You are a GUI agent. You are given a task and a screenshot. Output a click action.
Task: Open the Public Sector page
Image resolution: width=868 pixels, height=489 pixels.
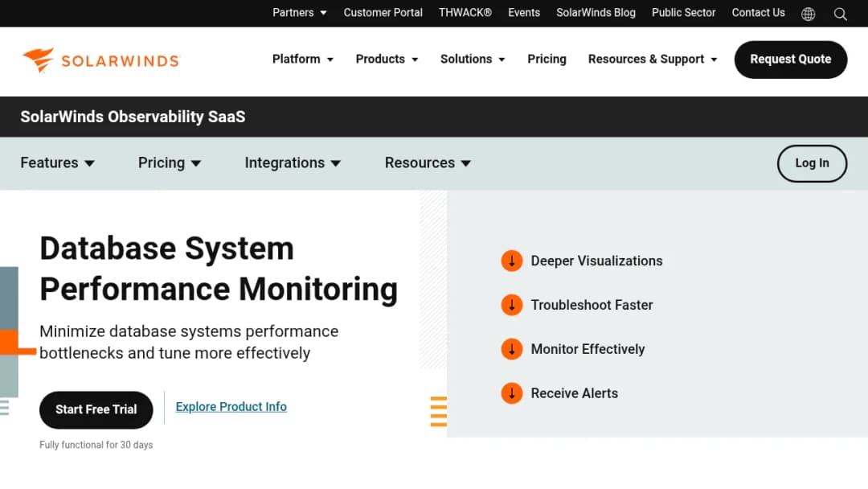pyautogui.click(x=684, y=13)
